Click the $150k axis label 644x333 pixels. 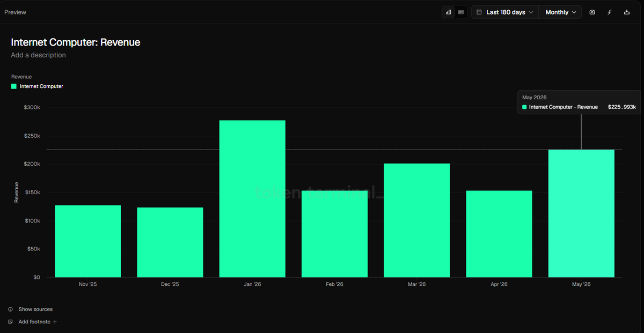[x=32, y=193]
